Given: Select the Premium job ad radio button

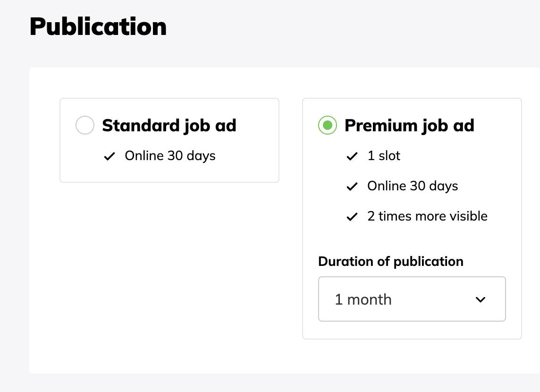Looking at the screenshot, I should tap(328, 126).
